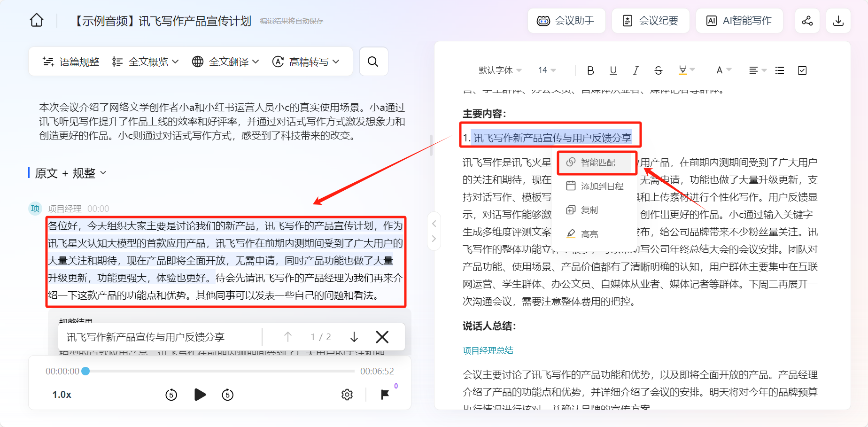Click the 项目经理总结 link
The height and width of the screenshot is (427, 868).
click(x=488, y=350)
